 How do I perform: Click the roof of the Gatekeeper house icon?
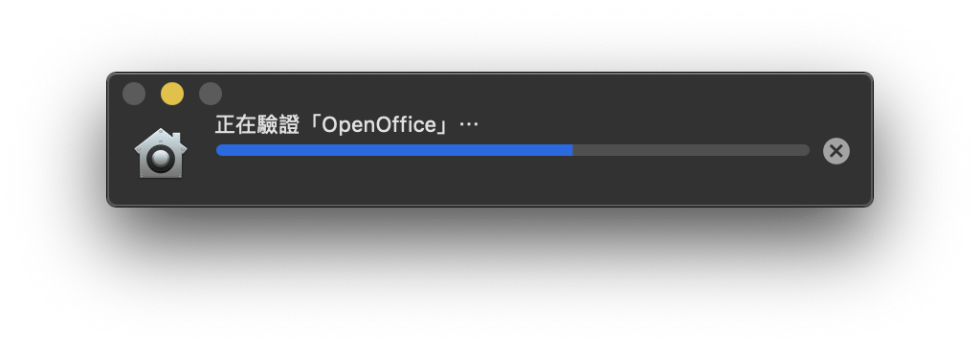pos(160,140)
